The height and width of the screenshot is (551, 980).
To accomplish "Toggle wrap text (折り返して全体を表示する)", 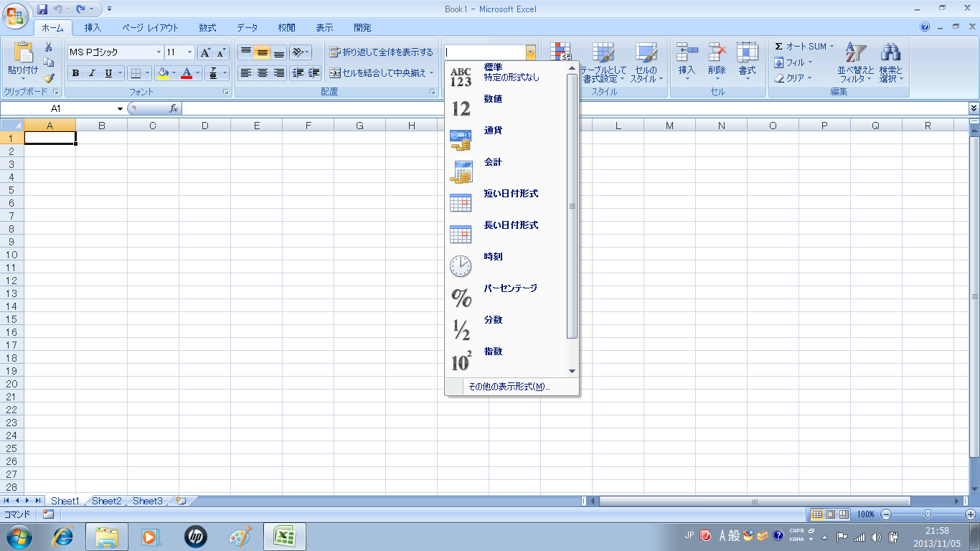I will 381,52.
